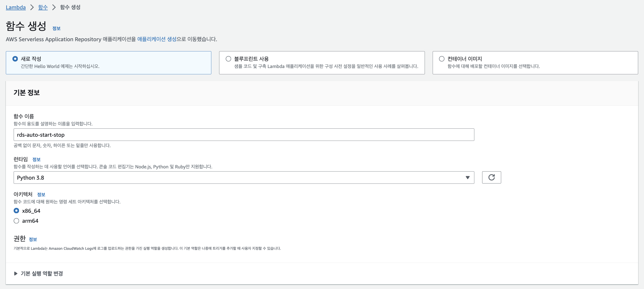The height and width of the screenshot is (289, 644).
Task: Click the Lambda breadcrumb link
Action: pyautogui.click(x=16, y=7)
